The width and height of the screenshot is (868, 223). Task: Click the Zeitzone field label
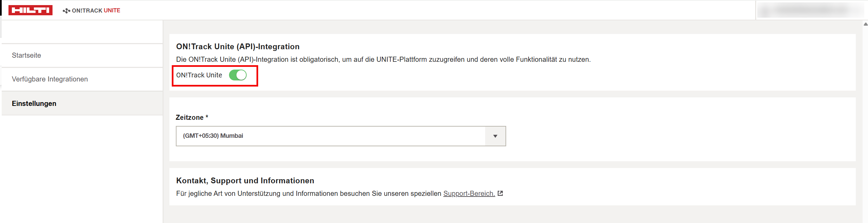tap(190, 117)
